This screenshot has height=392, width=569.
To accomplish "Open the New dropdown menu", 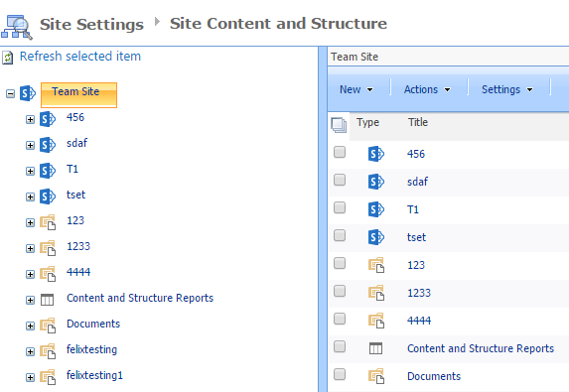I will [356, 89].
